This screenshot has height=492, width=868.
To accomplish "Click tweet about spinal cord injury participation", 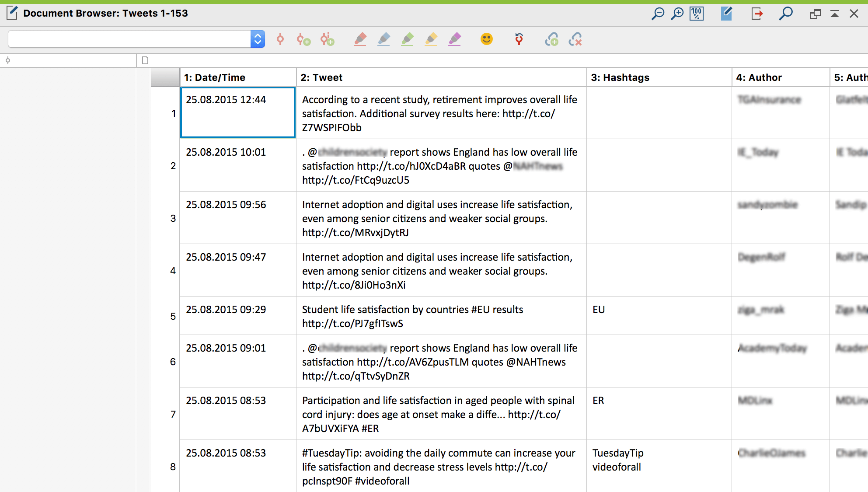I will coord(441,414).
